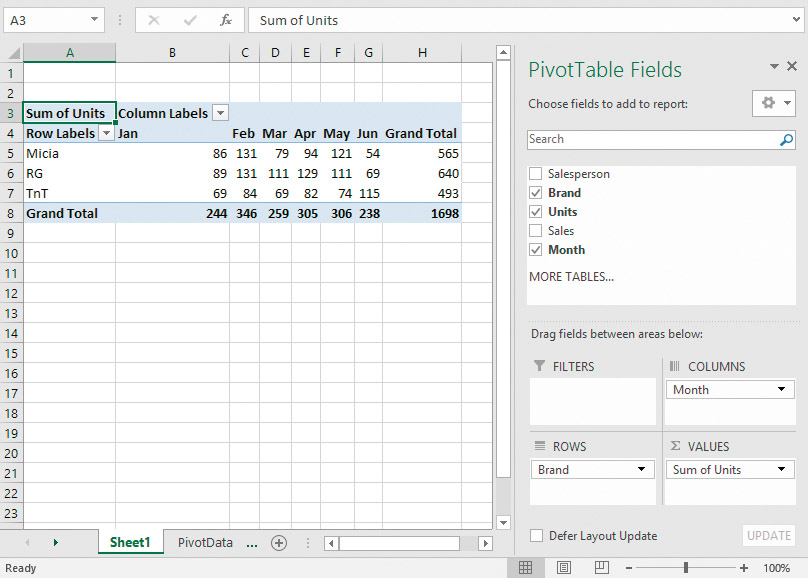Screen dimensions: 808x578
Task: Switch to PivotData sheet tab
Action: click(x=205, y=542)
